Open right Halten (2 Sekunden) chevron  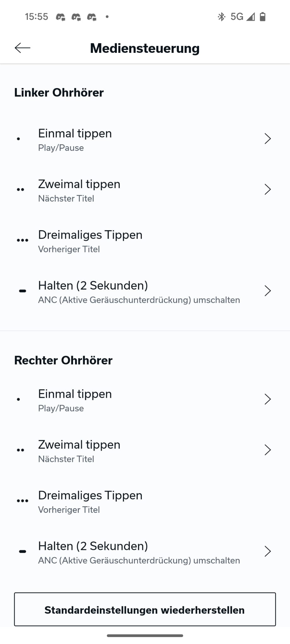tap(268, 551)
